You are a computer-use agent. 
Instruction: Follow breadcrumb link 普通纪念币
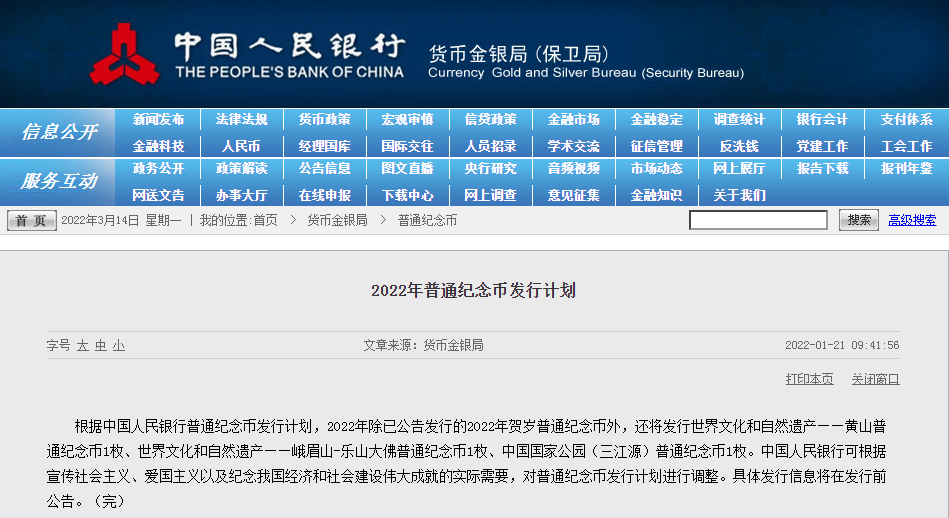[x=427, y=220]
